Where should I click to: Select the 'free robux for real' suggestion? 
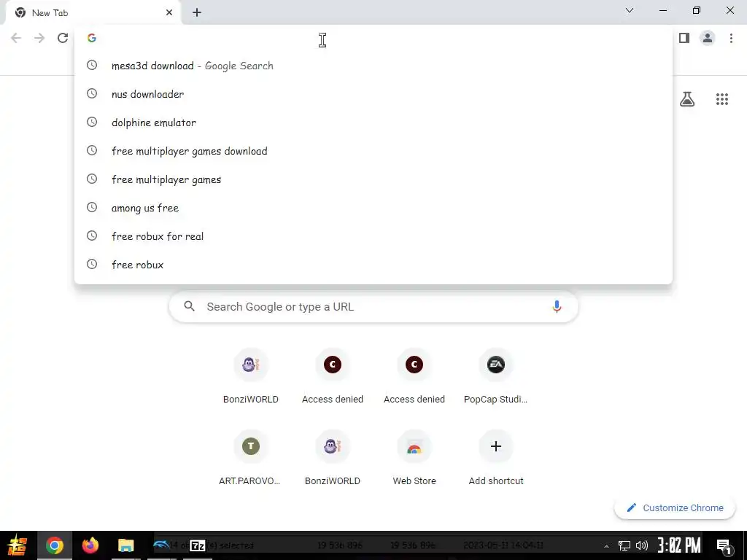pos(373,236)
